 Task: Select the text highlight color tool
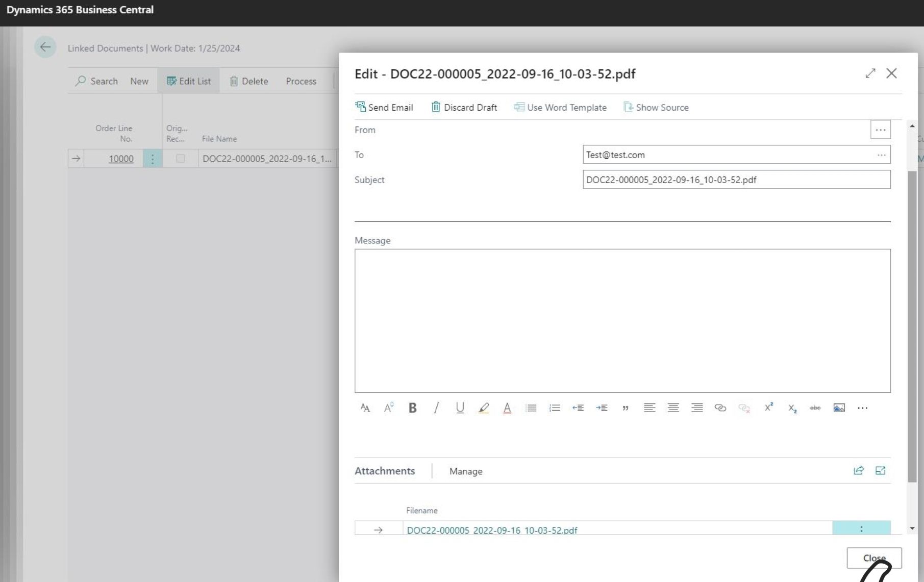pyautogui.click(x=484, y=408)
